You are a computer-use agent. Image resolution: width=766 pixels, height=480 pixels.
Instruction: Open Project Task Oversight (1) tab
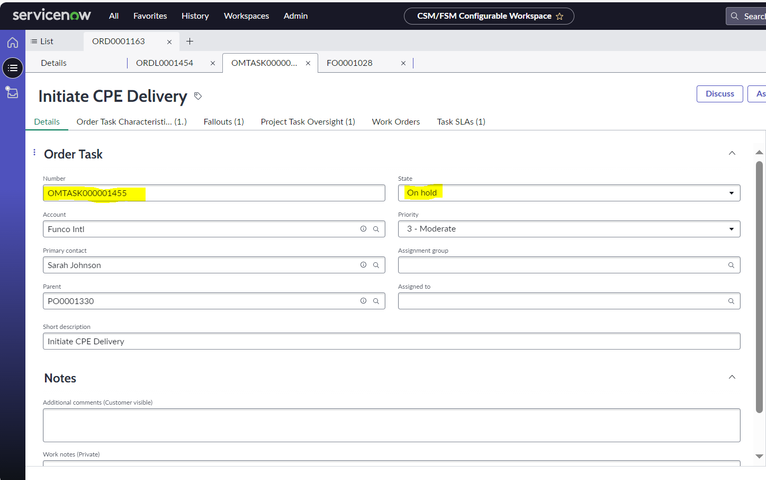(x=308, y=122)
